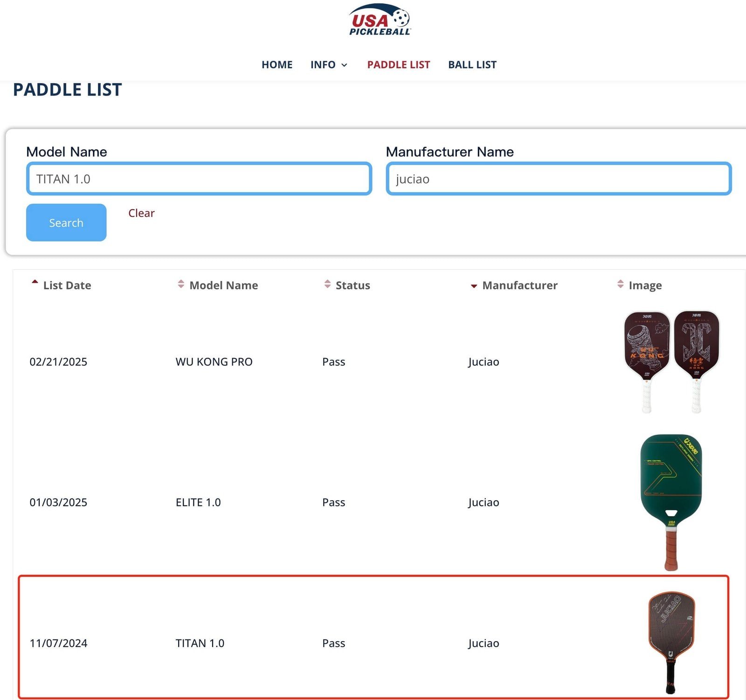746x700 pixels.
Task: Click the Pass status in the 11/07/2024 row
Action: coord(334,643)
